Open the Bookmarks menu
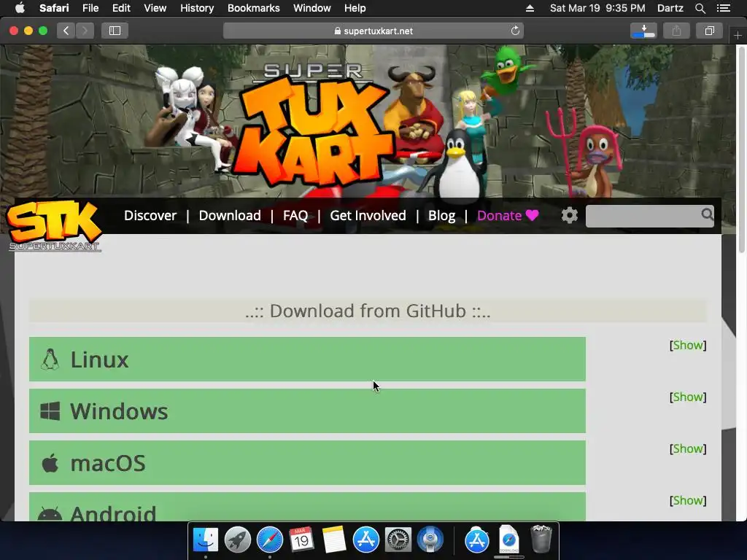The height and width of the screenshot is (560, 747). (x=253, y=8)
